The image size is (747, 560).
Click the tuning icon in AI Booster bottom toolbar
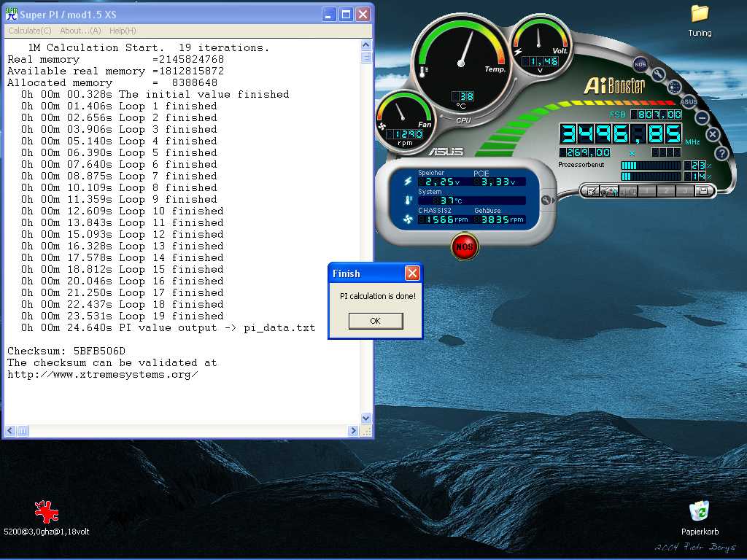[x=608, y=192]
